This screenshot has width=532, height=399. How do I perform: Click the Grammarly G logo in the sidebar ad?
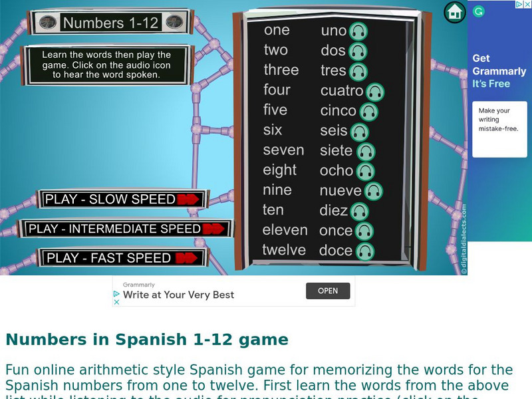tap(477, 11)
